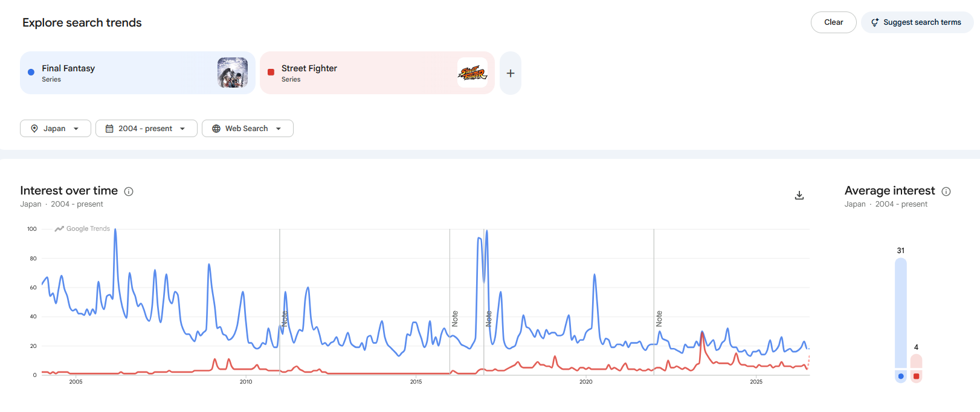Clear all search terms
The height and width of the screenshot is (412, 980).
(834, 22)
